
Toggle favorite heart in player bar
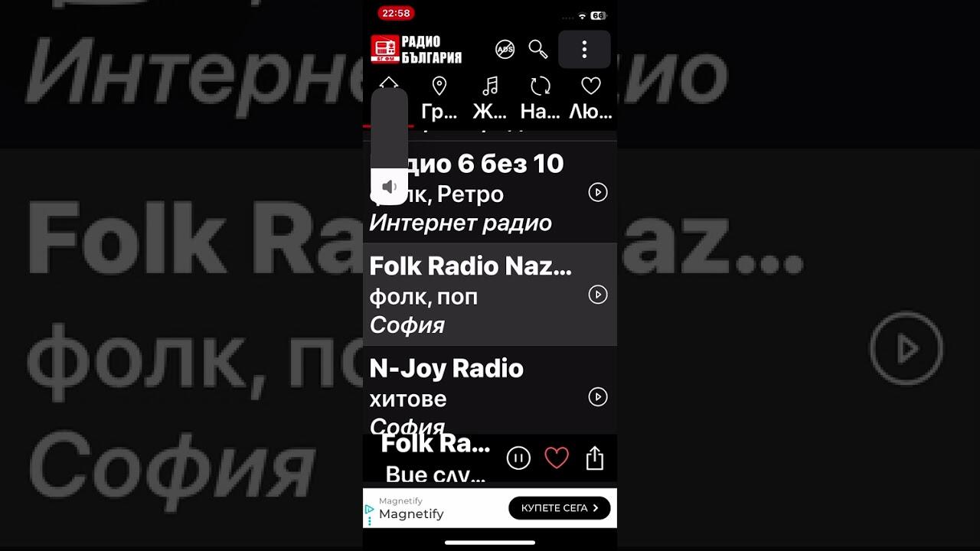tap(557, 458)
